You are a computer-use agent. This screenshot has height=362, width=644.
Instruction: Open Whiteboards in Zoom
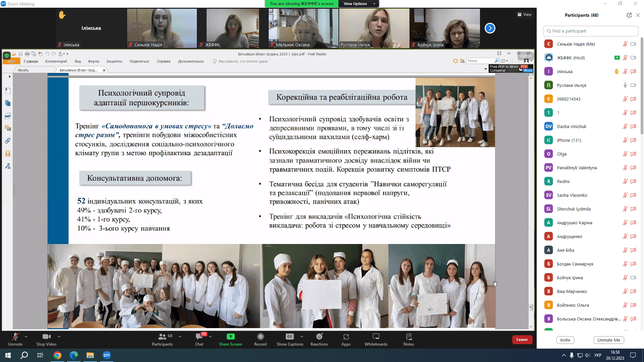coord(376,339)
